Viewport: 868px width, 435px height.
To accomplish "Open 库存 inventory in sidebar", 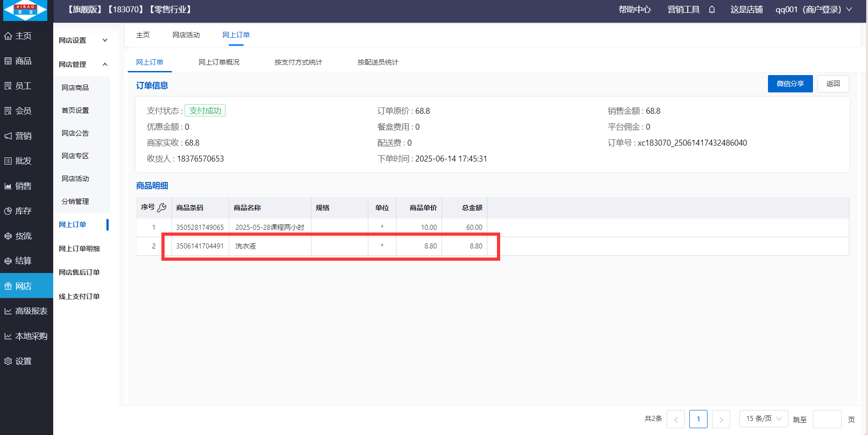I will (x=23, y=211).
